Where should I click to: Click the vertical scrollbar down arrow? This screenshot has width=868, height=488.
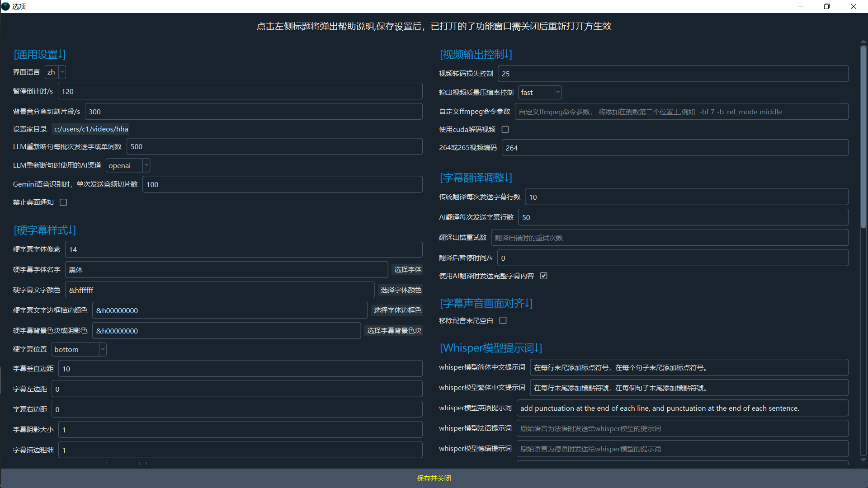coord(863,460)
